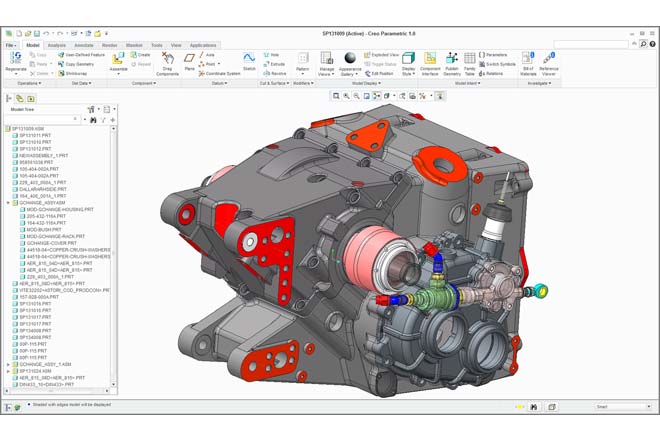Viewport: 660px width, 440px height.
Task: Click the datum Axis tool
Action: [207, 55]
